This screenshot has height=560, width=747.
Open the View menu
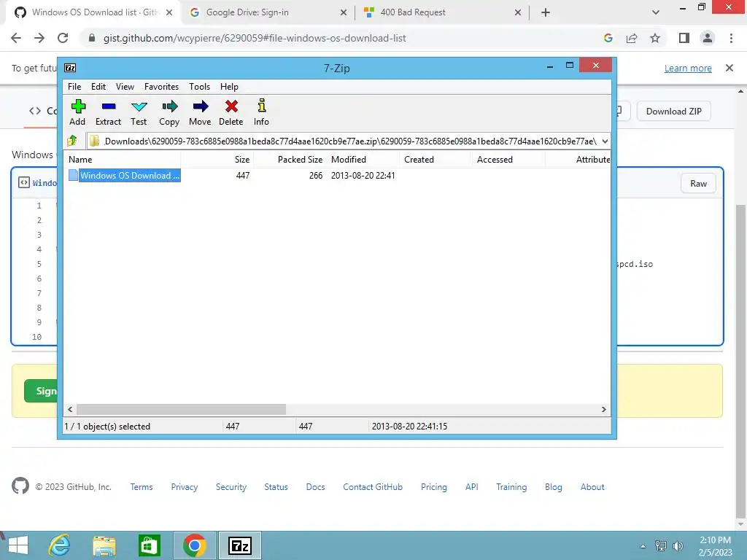[125, 87]
